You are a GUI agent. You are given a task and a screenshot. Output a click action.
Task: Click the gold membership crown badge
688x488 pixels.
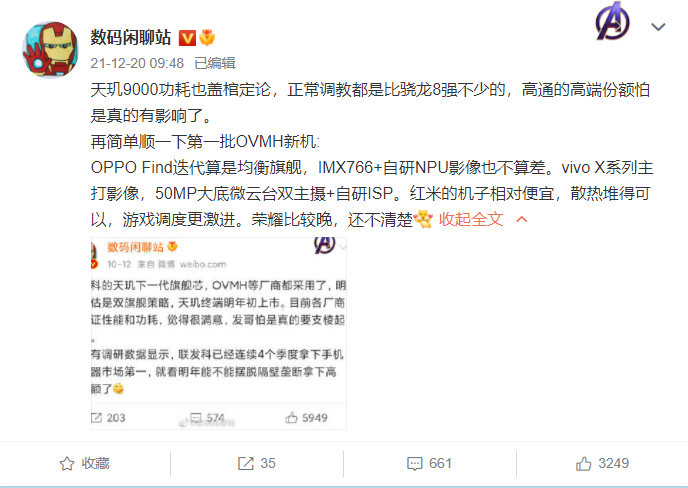(x=207, y=38)
